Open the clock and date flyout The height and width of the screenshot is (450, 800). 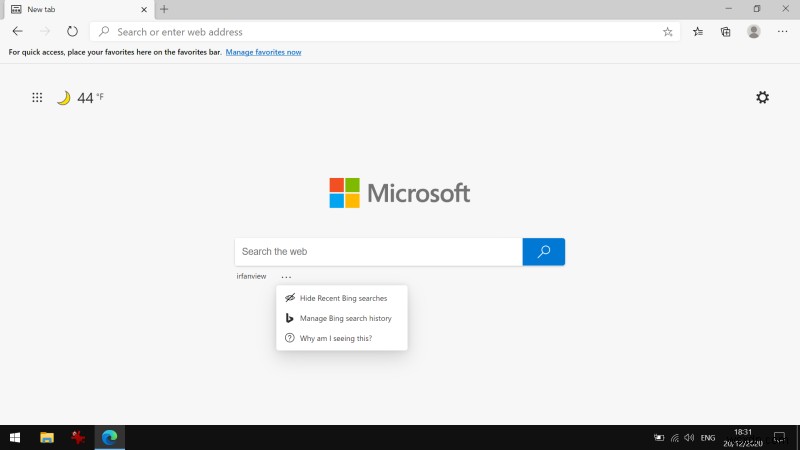pyautogui.click(x=743, y=438)
